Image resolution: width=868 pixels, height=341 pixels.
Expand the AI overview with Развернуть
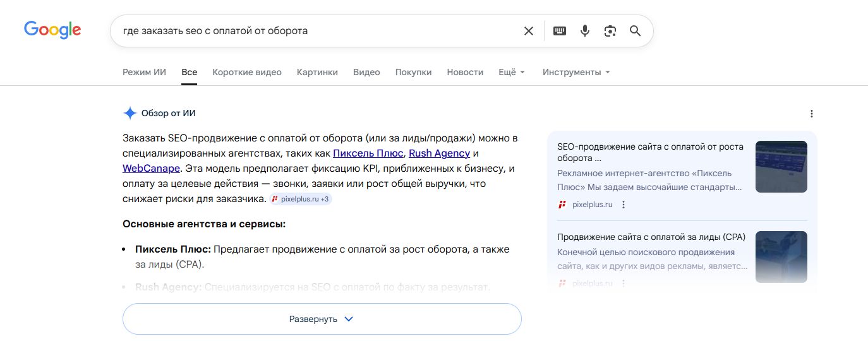click(322, 319)
